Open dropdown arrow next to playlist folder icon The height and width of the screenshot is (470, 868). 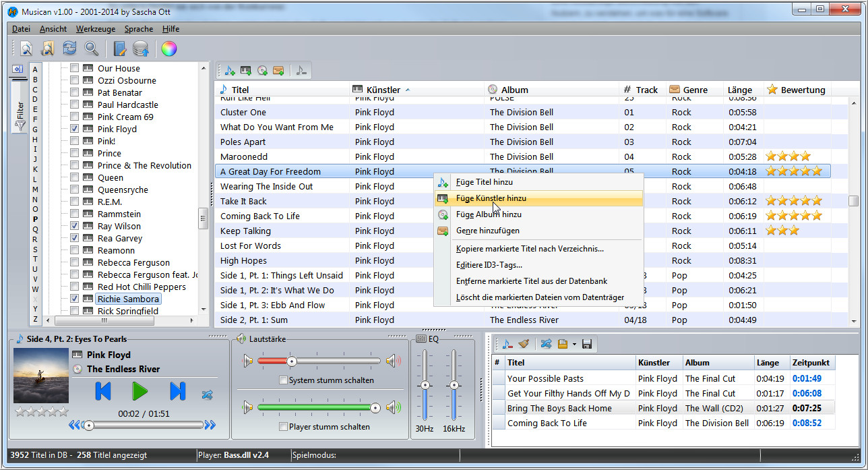[x=573, y=345]
